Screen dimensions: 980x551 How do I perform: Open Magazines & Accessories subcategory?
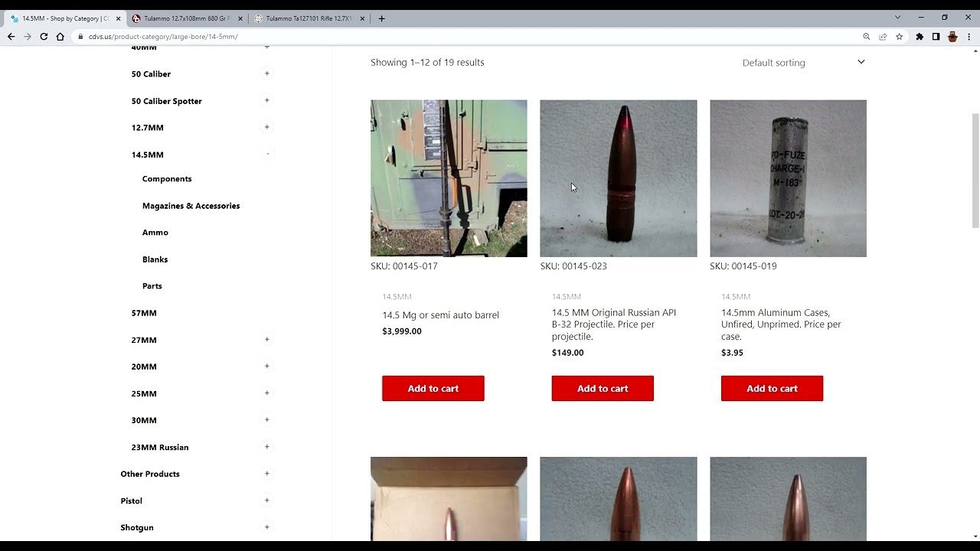click(191, 206)
